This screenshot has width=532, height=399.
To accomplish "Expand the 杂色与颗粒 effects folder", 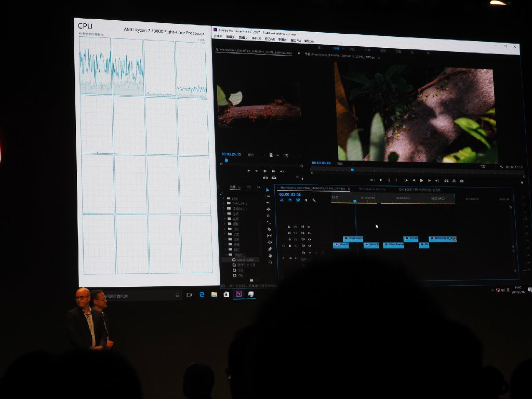I will click(x=224, y=204).
